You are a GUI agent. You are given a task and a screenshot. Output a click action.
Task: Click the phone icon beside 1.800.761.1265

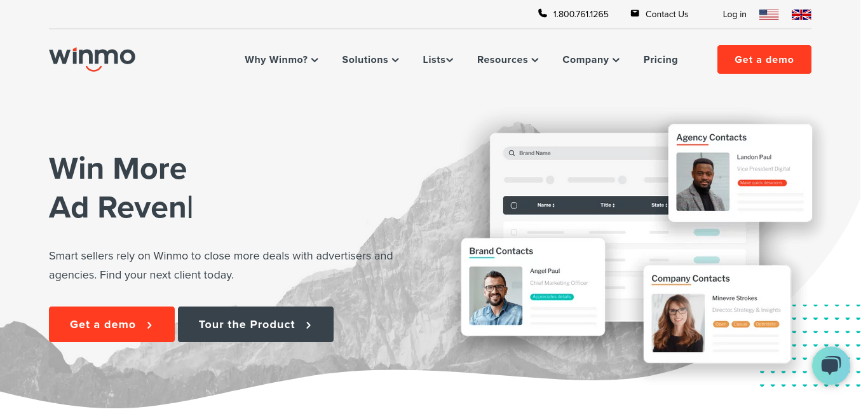tap(542, 13)
